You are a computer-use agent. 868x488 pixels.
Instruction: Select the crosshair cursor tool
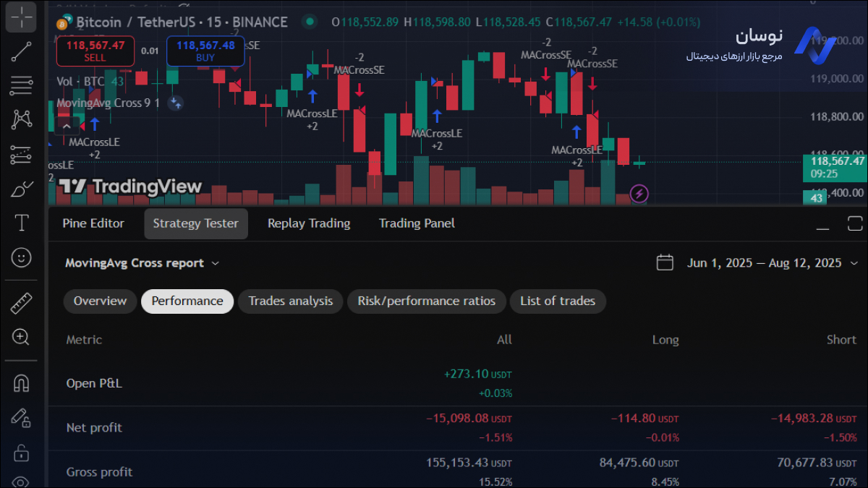point(22,17)
